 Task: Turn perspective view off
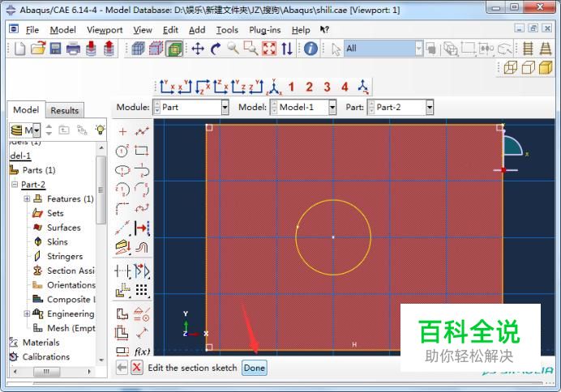(x=528, y=49)
